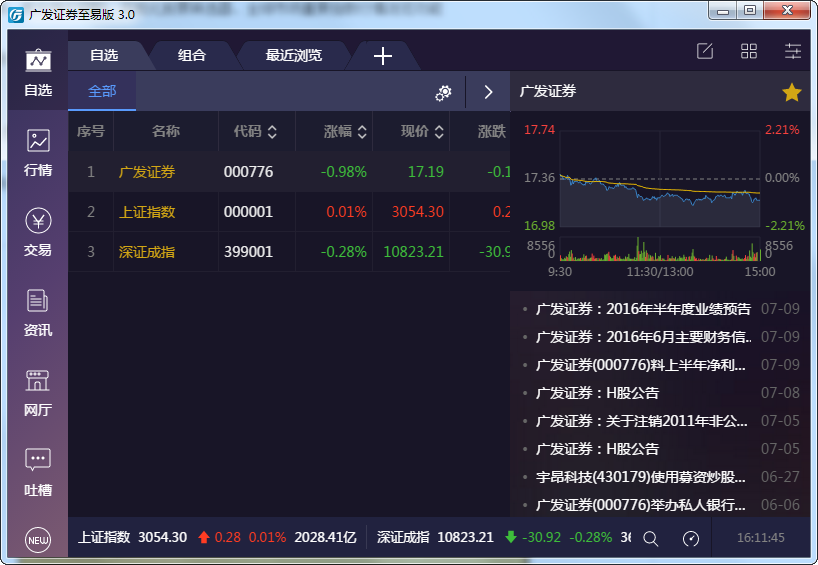Click the plus icon to add a tab
Viewport: 818px width, 565px height.
tap(383, 56)
